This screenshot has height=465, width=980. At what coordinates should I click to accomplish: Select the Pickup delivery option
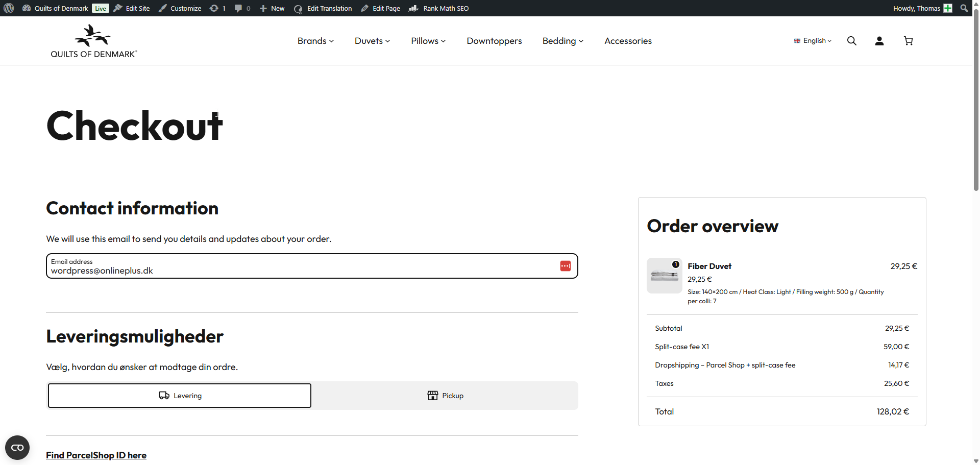tap(445, 396)
